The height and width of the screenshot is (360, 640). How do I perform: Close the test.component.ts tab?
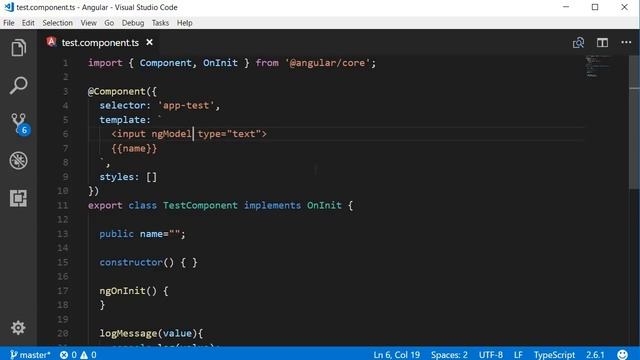(x=149, y=42)
